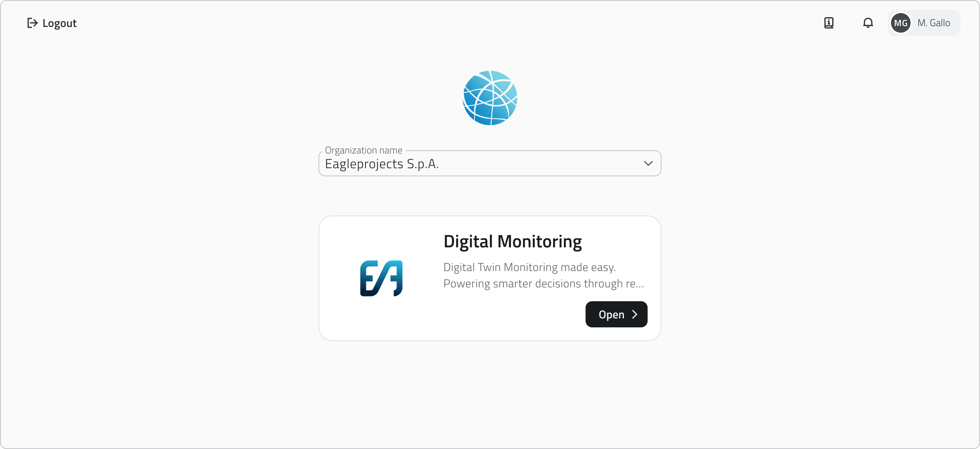Click the word Open in the black button
The height and width of the screenshot is (449, 980).
611,315
